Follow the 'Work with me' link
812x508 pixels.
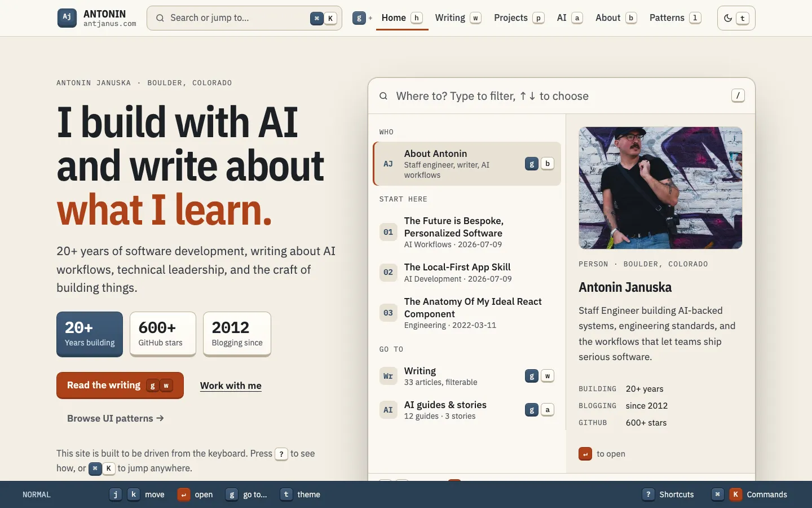231,386
